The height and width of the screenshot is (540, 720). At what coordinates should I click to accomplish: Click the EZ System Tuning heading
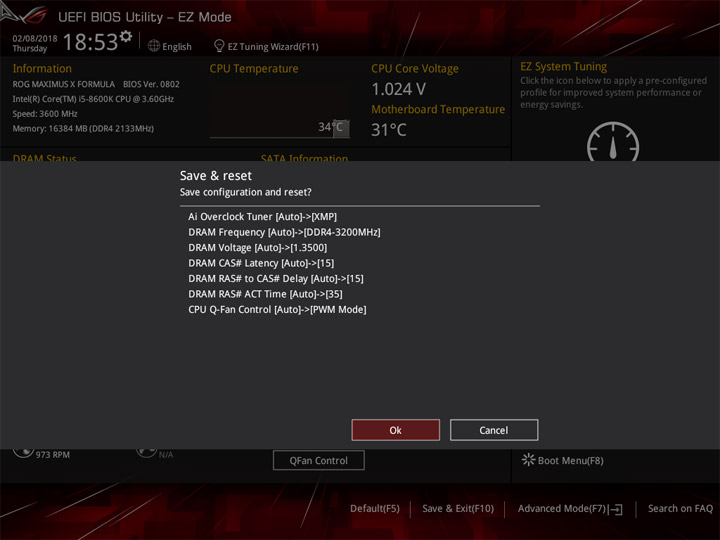[x=563, y=67]
